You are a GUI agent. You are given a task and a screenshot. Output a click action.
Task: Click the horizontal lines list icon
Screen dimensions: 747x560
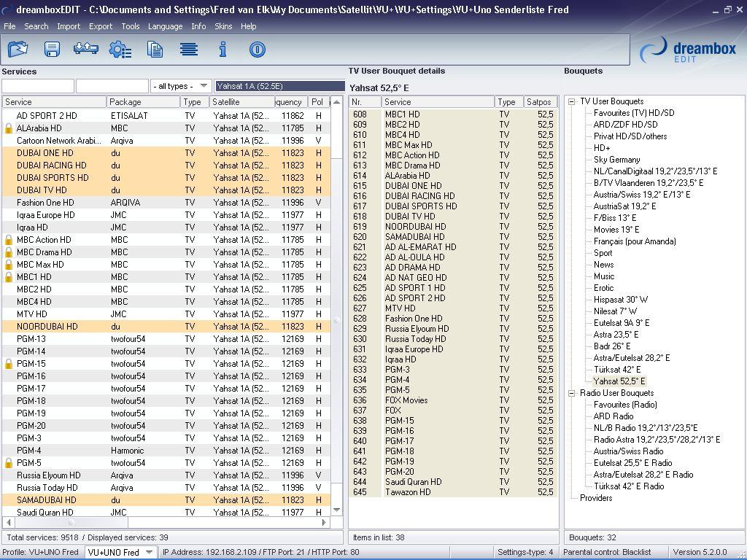[x=189, y=49]
